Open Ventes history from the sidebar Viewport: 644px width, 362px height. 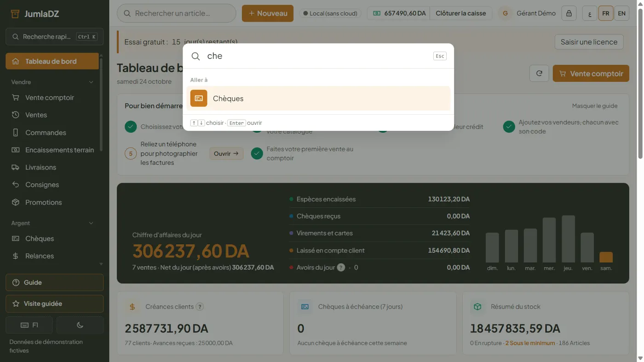52,115
